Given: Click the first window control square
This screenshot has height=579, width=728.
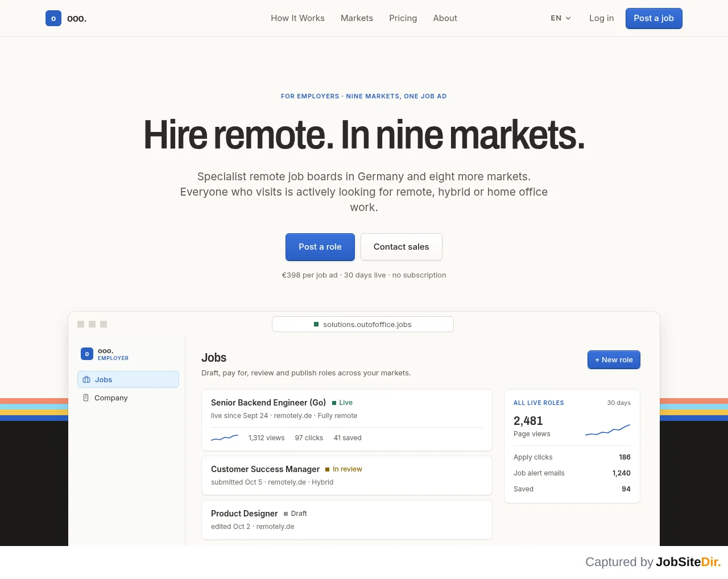Looking at the screenshot, I should coord(81,324).
